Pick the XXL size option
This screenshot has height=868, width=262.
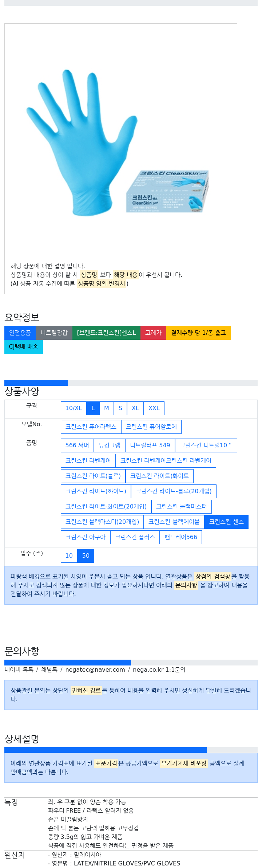pyautogui.click(x=154, y=408)
